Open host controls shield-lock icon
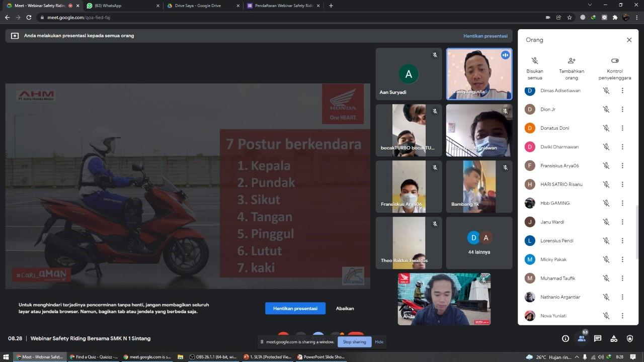Viewport: 644px width, 362px height. pyautogui.click(x=629, y=339)
